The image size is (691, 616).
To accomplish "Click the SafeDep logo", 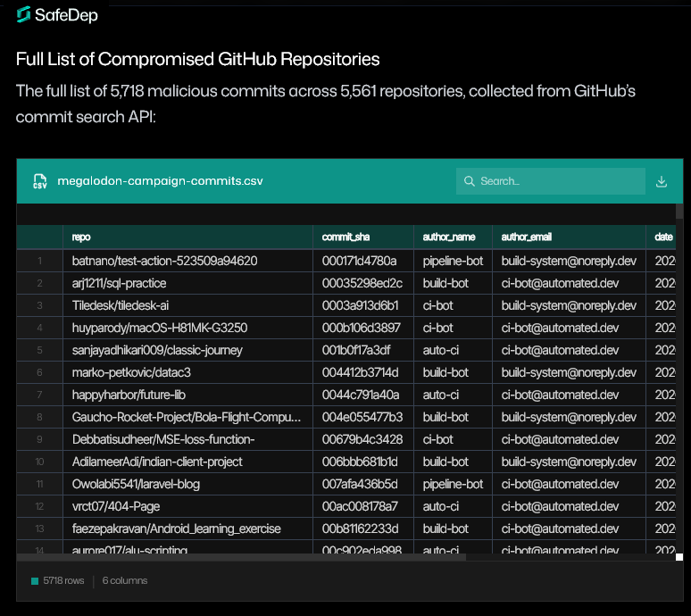I will (x=57, y=15).
